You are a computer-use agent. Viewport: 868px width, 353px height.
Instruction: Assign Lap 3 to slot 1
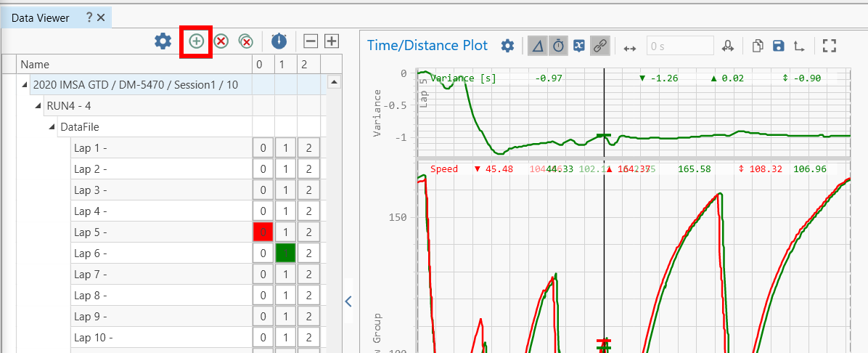(x=285, y=190)
